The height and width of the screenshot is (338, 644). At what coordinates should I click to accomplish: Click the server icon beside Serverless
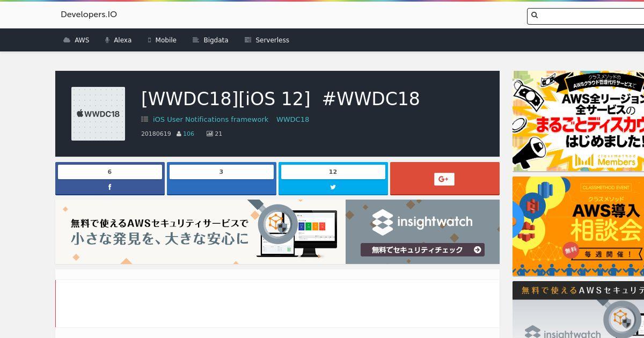(248, 40)
